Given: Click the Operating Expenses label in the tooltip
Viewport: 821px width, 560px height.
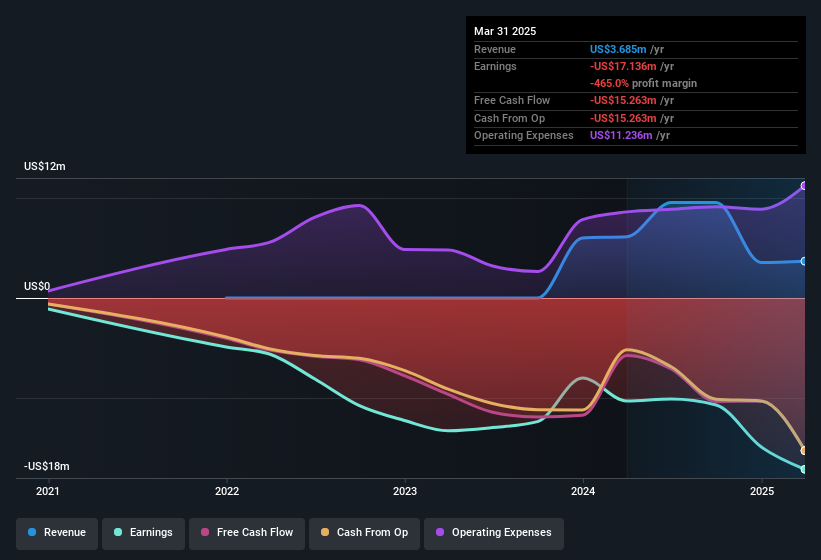Looking at the screenshot, I should click(524, 136).
